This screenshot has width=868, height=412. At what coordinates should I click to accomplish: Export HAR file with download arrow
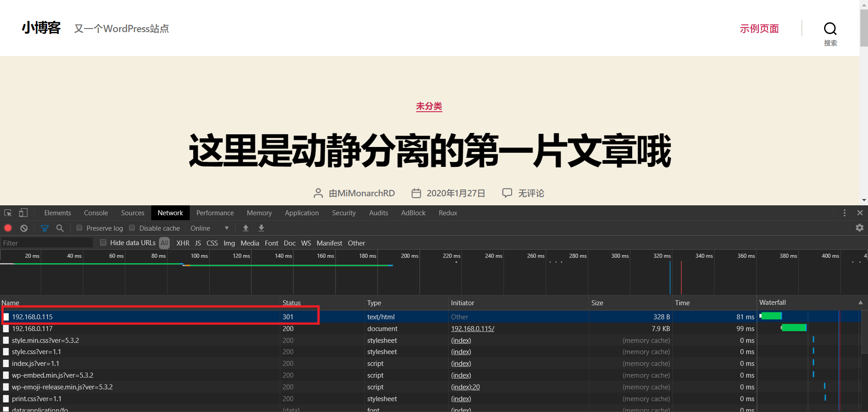point(261,228)
